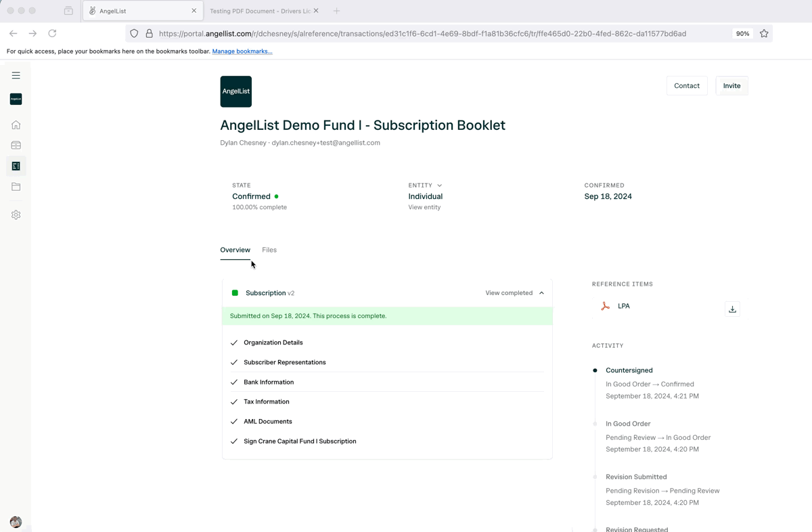Open a new browser tab
This screenshot has height=532, width=812.
(x=336, y=11)
